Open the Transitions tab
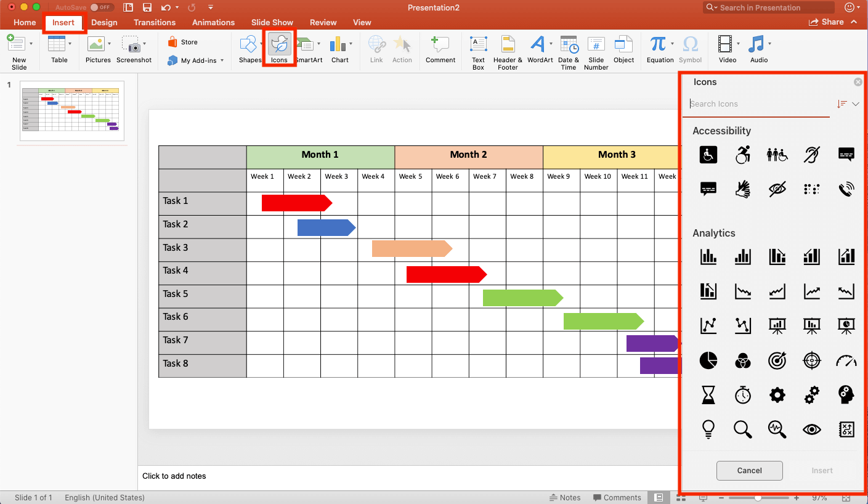The image size is (868, 504). click(x=155, y=22)
